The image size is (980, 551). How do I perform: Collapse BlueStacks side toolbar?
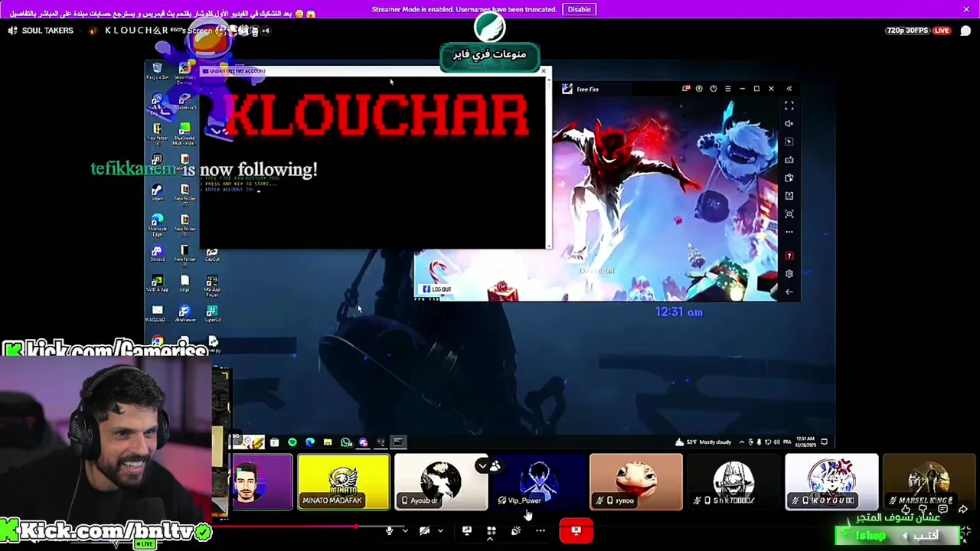789,89
